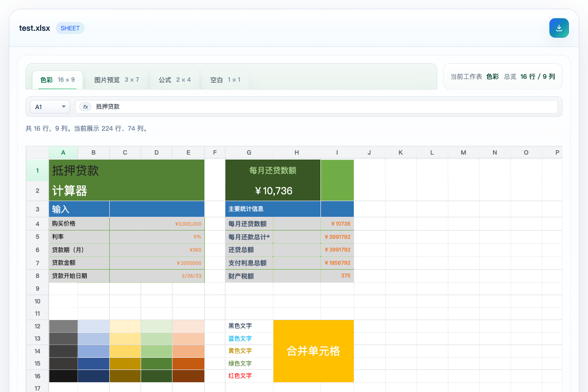Pick the dark green swatch in cell D16
588x392 pixels.
pyautogui.click(x=157, y=376)
